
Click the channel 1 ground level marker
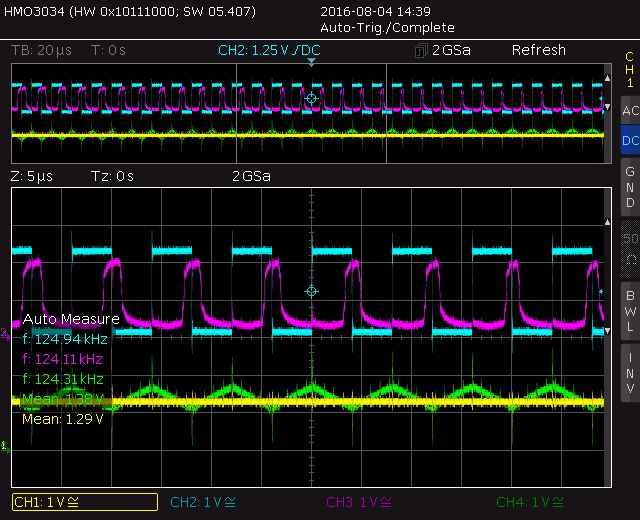click(6, 445)
